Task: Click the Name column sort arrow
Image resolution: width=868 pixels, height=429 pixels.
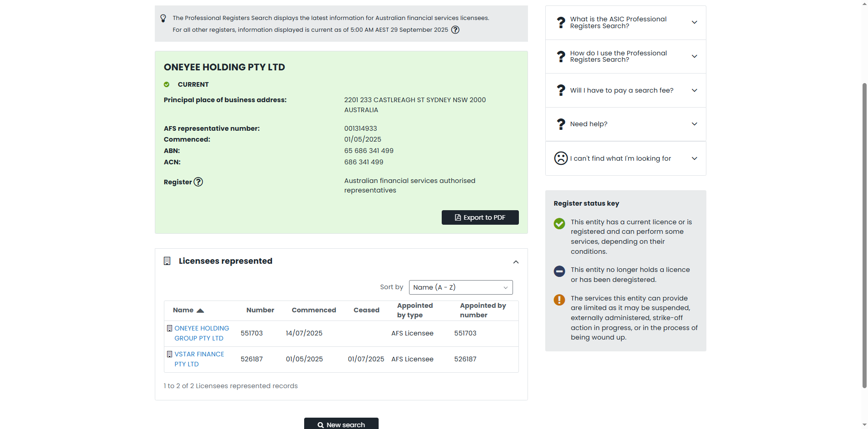Action: coord(200,311)
